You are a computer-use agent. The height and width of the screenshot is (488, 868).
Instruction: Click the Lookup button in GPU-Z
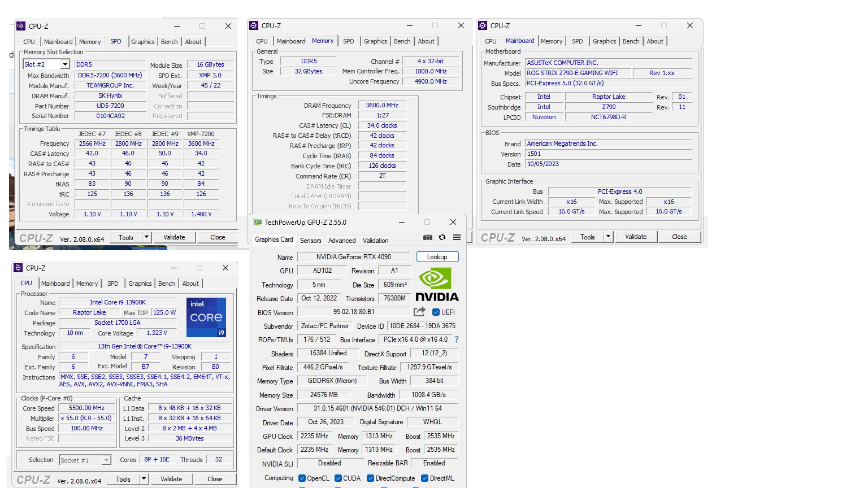(437, 257)
